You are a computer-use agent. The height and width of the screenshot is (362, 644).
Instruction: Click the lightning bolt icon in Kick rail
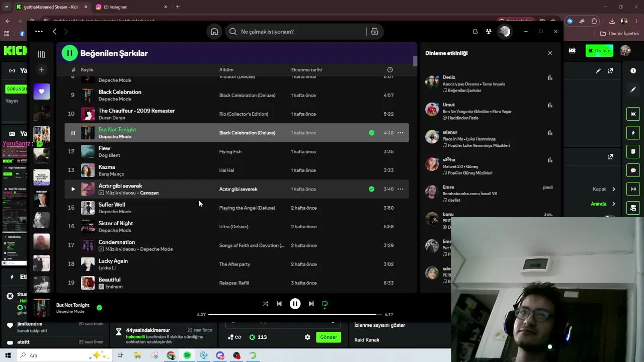(x=633, y=133)
